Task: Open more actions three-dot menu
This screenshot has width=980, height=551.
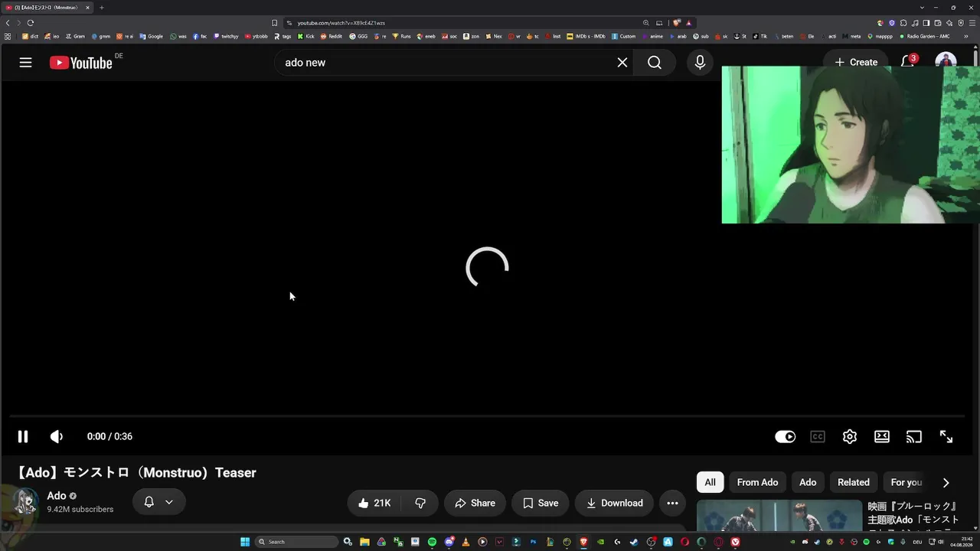Action: click(x=672, y=503)
